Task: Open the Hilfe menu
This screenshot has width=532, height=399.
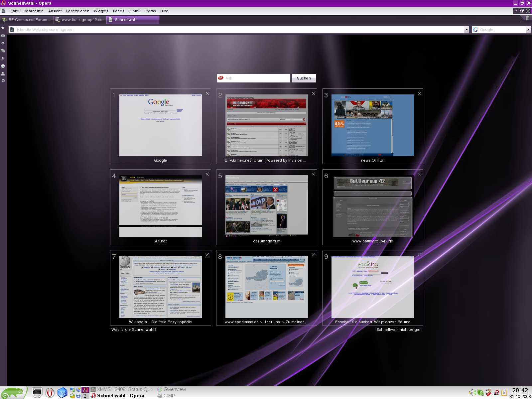Action: [164, 11]
